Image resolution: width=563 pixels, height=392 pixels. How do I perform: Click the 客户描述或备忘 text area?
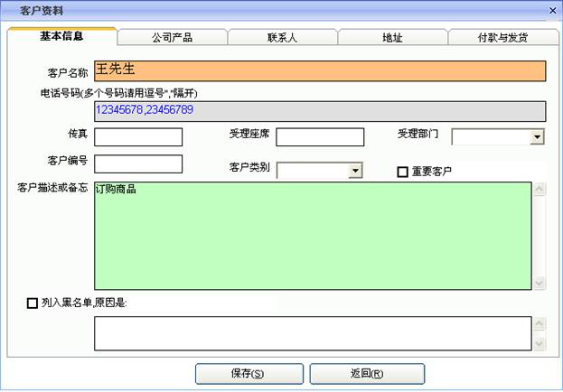313,236
